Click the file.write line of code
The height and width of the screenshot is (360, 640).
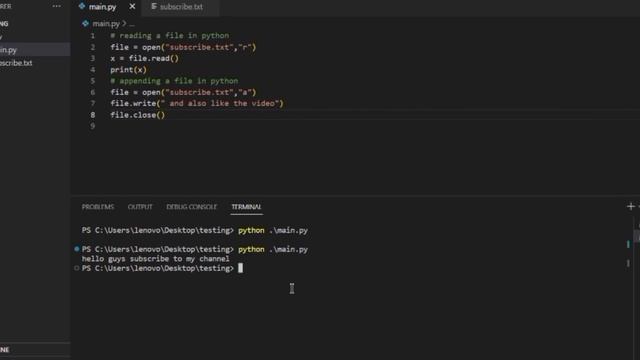point(197,103)
